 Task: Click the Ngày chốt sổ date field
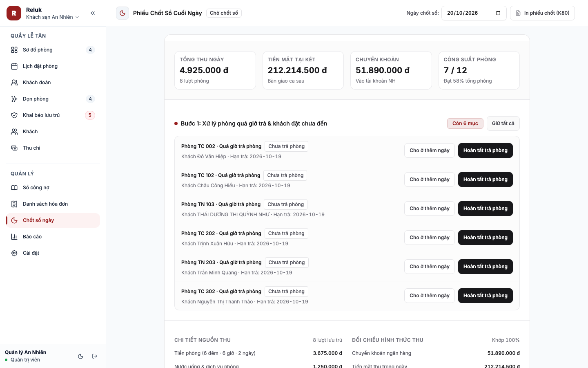click(474, 13)
